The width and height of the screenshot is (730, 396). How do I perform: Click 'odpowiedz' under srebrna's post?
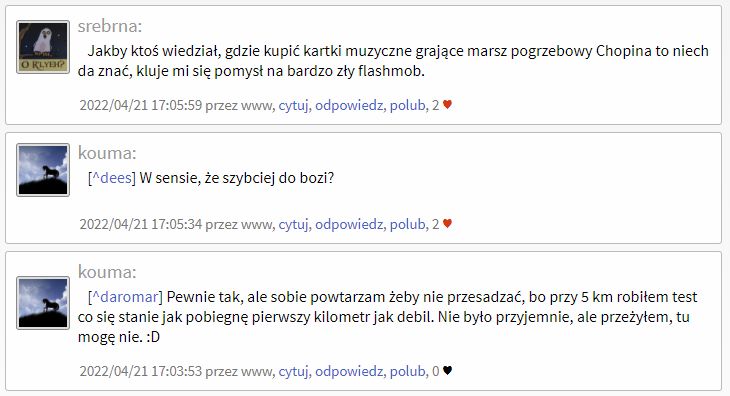point(349,106)
